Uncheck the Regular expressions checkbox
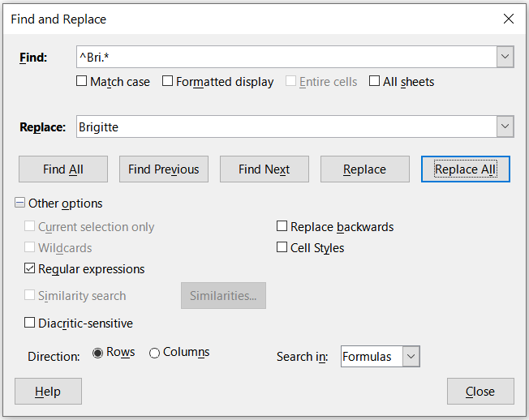 [29, 268]
